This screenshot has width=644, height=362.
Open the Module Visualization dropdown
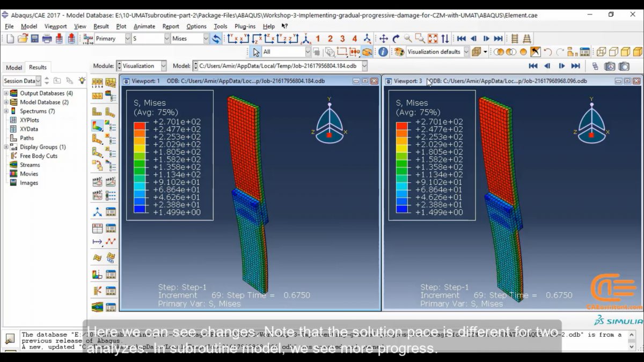pyautogui.click(x=163, y=66)
